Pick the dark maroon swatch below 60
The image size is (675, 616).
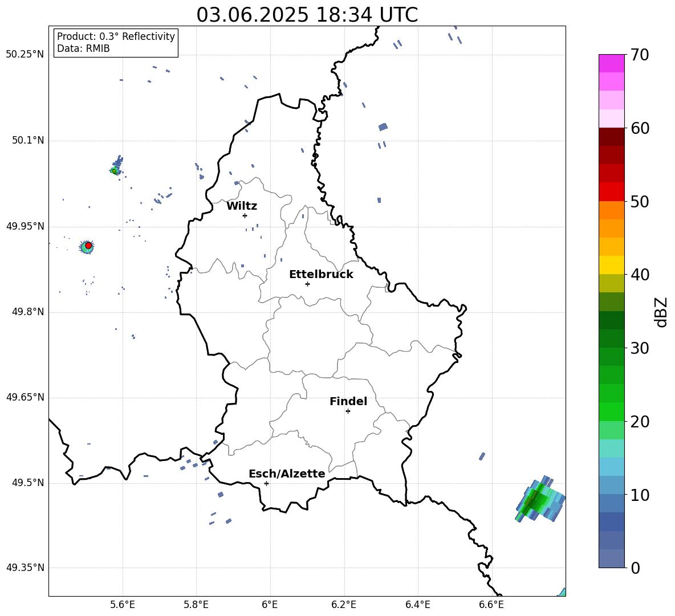pos(612,137)
